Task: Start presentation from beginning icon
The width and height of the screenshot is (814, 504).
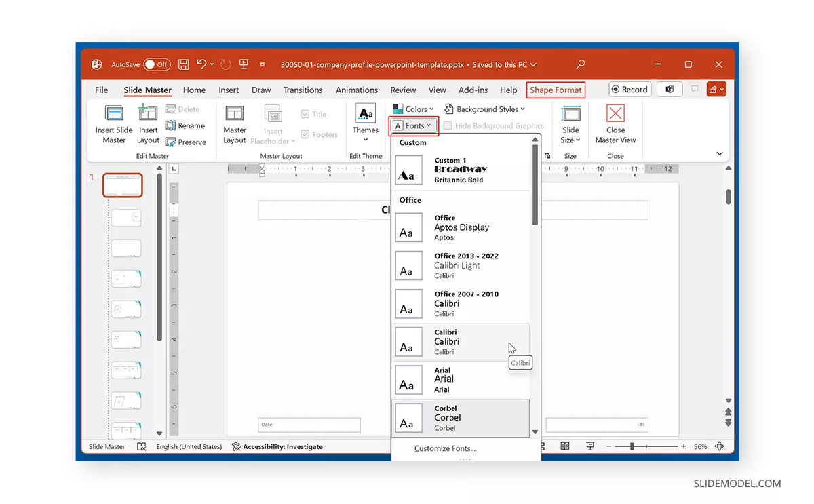Action: tap(244, 64)
